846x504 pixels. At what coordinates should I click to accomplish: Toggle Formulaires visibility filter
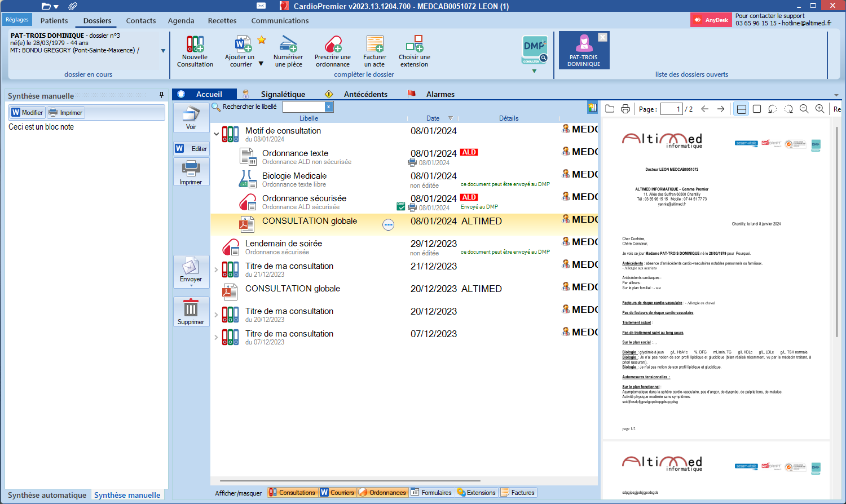point(431,493)
